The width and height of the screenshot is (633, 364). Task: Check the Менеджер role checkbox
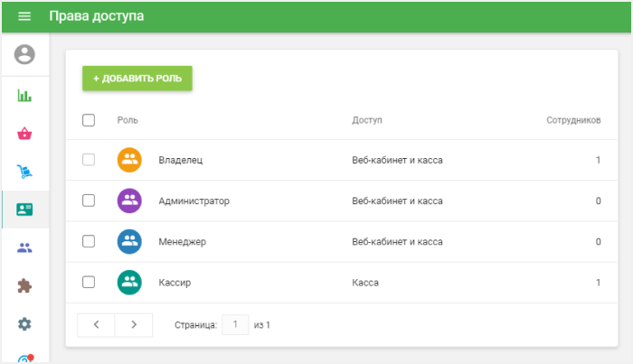coord(89,241)
